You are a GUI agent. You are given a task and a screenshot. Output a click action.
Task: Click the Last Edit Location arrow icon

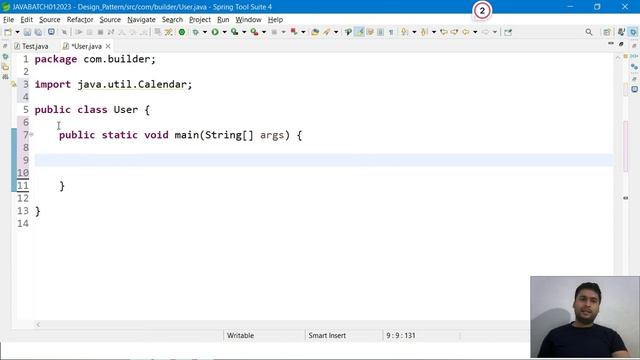pyautogui.click(x=444, y=32)
